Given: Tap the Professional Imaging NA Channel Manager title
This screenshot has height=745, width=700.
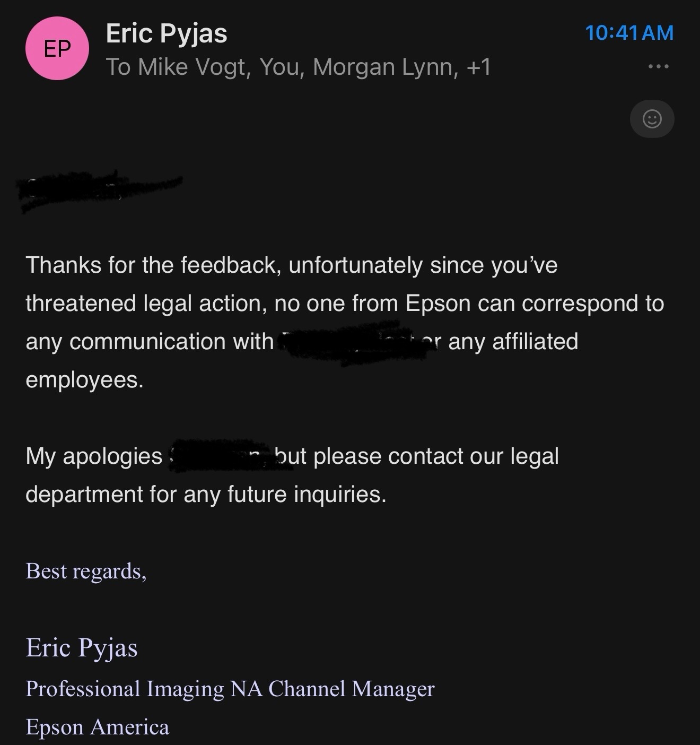Looking at the screenshot, I should pos(230,689).
